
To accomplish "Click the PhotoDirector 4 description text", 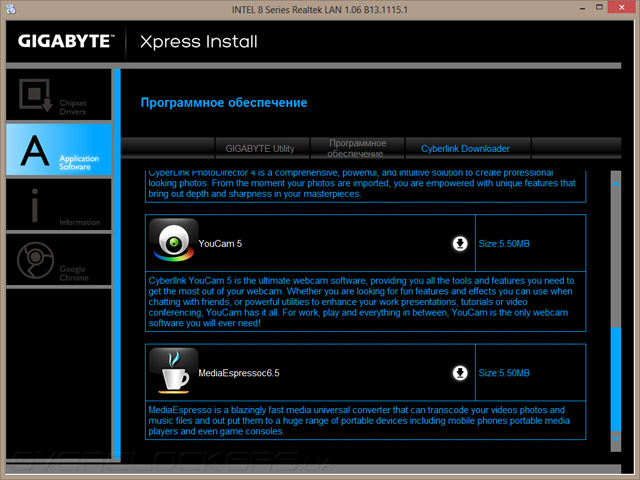I will pos(362,184).
